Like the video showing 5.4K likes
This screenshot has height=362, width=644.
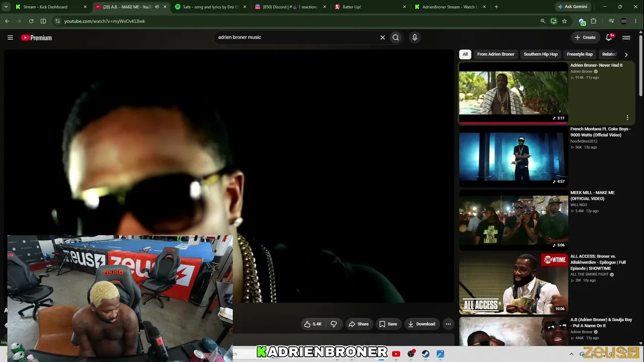(312, 324)
